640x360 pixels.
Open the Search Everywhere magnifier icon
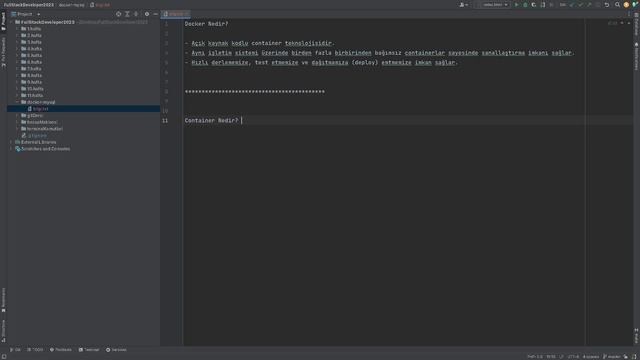tap(618, 5)
